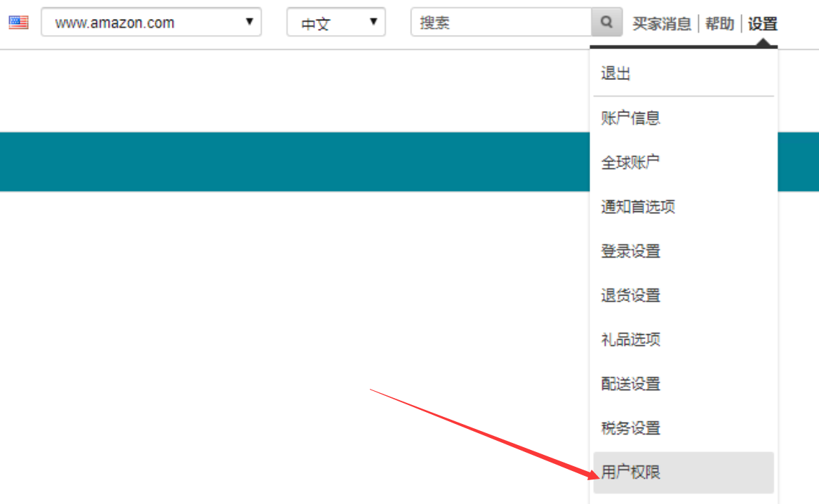This screenshot has width=819, height=504.
Task: Expand the 中文 language dropdown
Action: [x=335, y=22]
